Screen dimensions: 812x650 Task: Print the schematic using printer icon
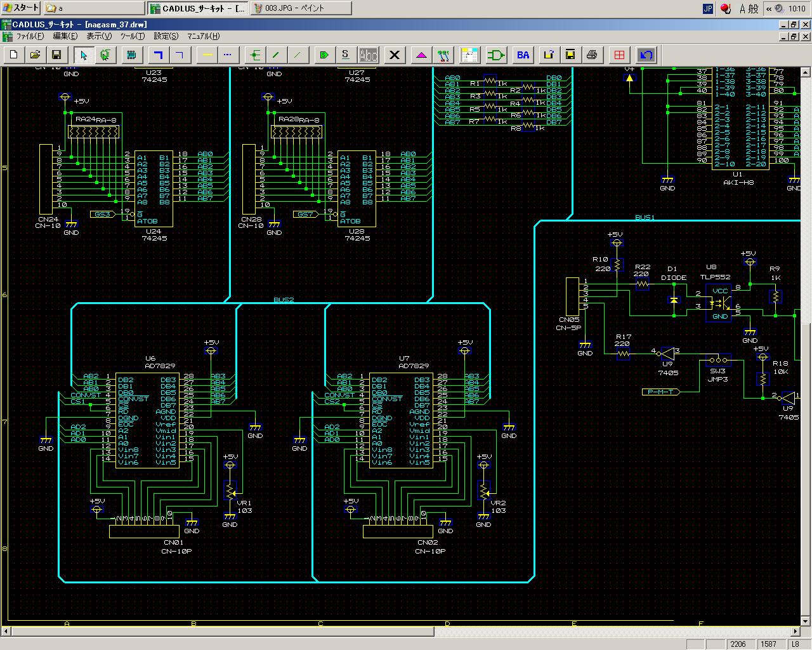(x=592, y=55)
